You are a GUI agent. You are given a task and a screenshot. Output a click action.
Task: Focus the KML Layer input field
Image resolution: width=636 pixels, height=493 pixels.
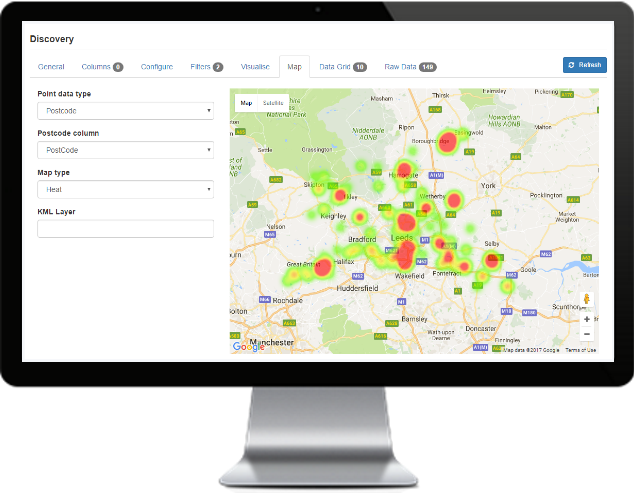pos(125,229)
